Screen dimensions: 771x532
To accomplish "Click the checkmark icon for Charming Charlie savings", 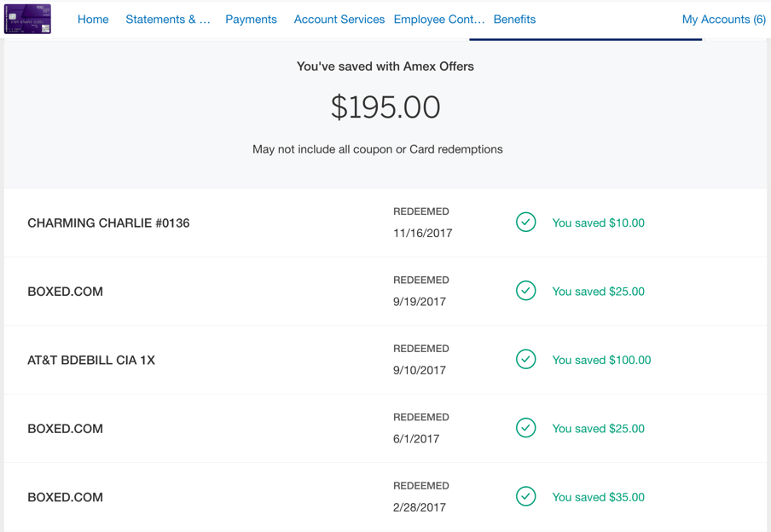I will (525, 223).
